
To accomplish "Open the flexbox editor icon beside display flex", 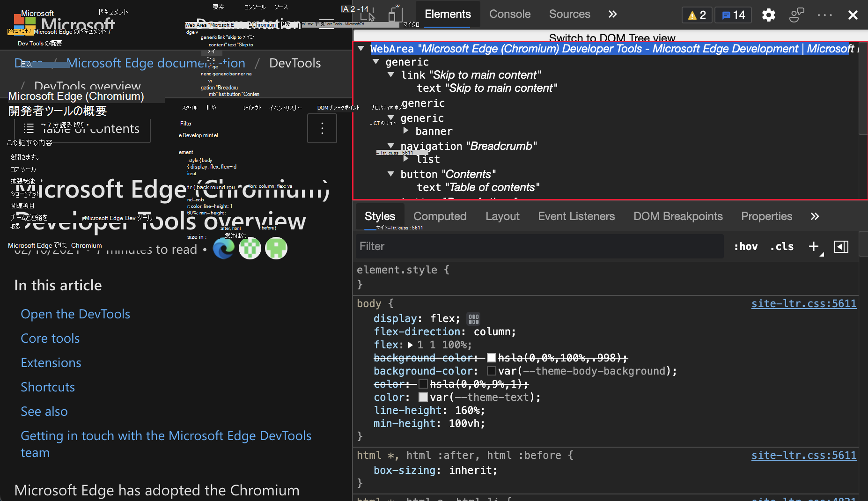I will point(473,319).
